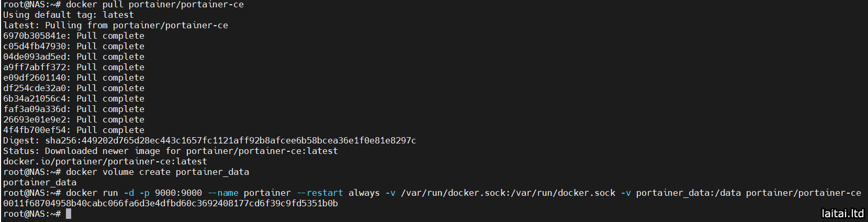Click layer ID 6b34a21056c4
868x222 pixels.
click(35, 98)
